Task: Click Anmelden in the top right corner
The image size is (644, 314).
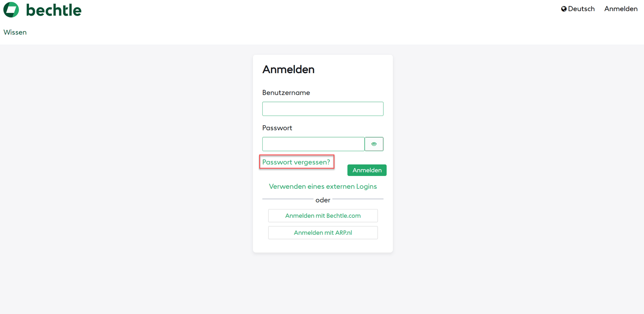Action: tap(621, 8)
